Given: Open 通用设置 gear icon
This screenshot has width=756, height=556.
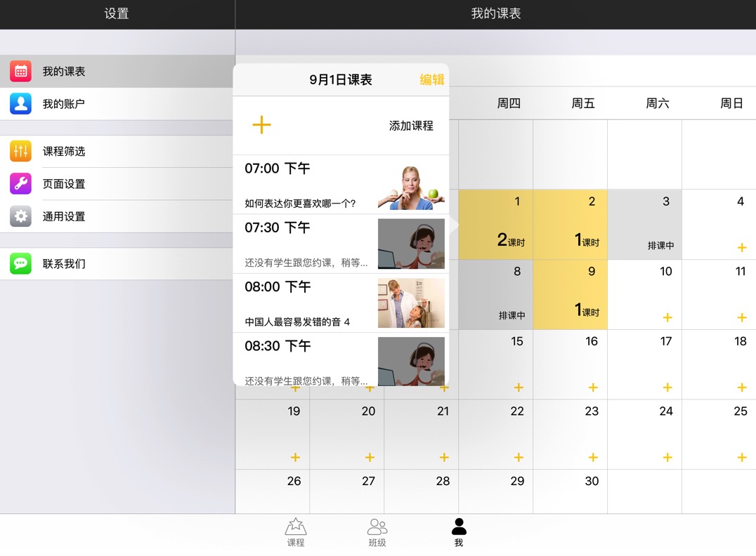Looking at the screenshot, I should point(21,216).
